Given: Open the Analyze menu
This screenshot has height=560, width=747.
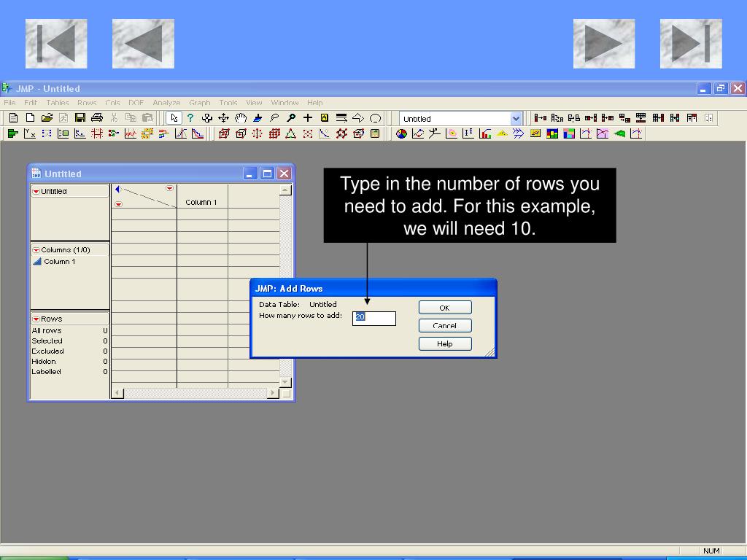Looking at the screenshot, I should click(x=166, y=102).
